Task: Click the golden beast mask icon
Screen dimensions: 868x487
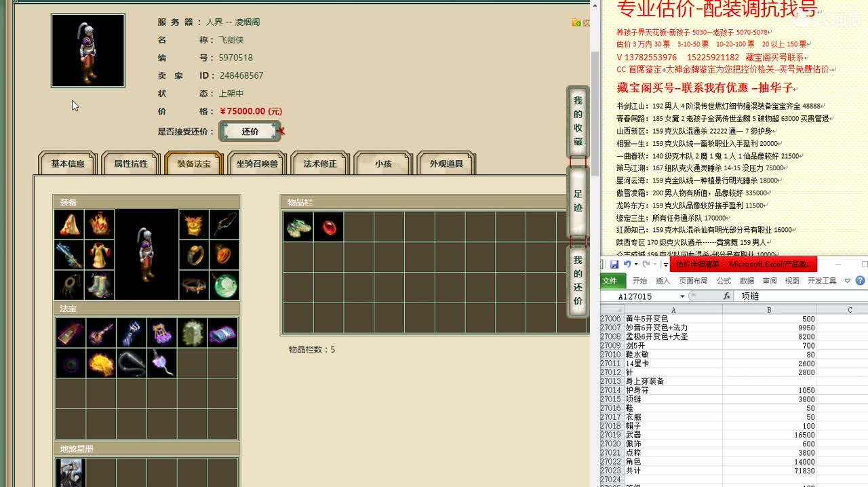Action: click(194, 225)
